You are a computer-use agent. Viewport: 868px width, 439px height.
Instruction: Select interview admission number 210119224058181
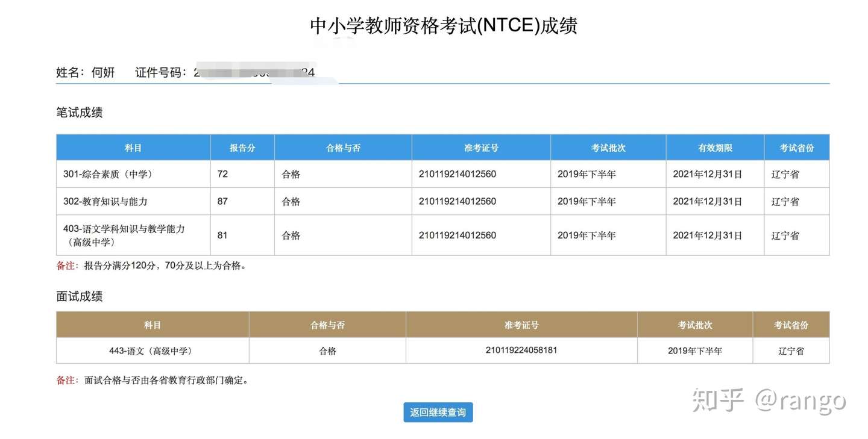click(x=521, y=350)
